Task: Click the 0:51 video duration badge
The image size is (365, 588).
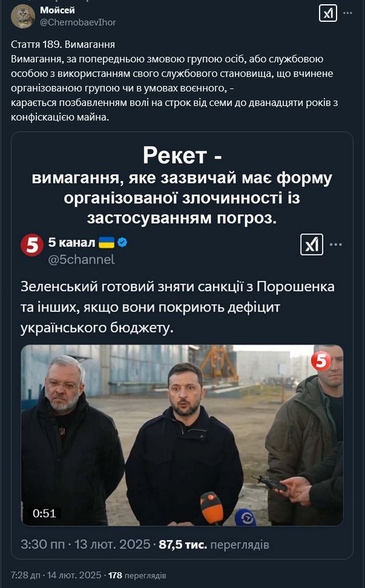Action: click(44, 513)
